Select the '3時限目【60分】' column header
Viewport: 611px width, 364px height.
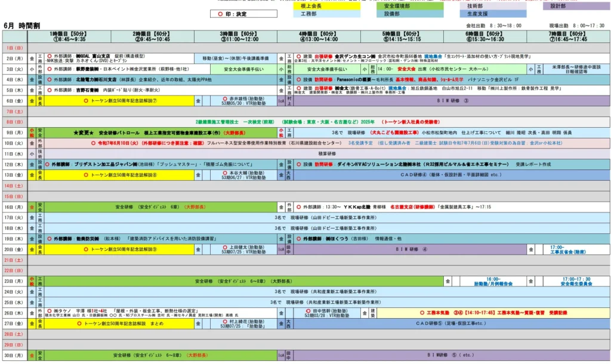click(x=236, y=36)
